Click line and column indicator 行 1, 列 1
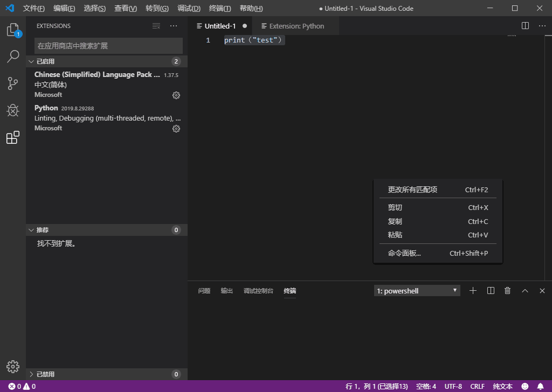The image size is (552, 392). [377, 387]
